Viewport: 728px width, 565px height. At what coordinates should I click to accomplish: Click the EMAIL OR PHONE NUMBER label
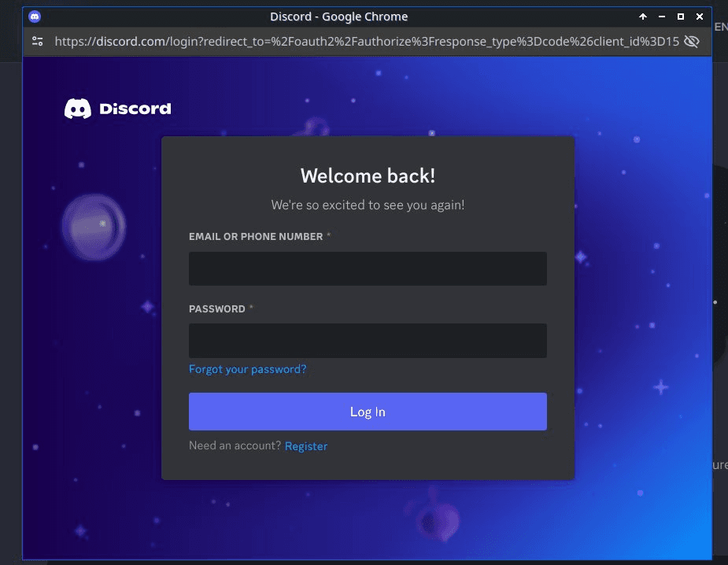tap(256, 236)
